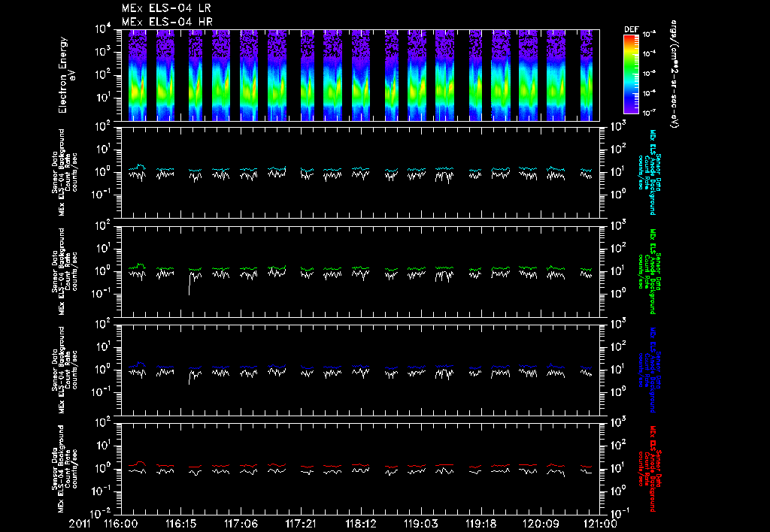Click the red trace bump near 116:00

pyautogui.click(x=141, y=463)
